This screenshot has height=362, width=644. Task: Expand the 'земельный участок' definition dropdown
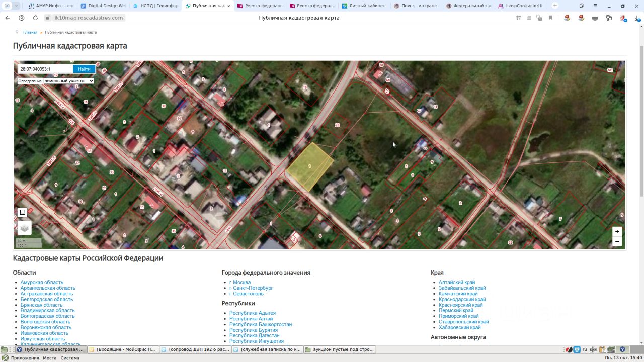click(68, 81)
